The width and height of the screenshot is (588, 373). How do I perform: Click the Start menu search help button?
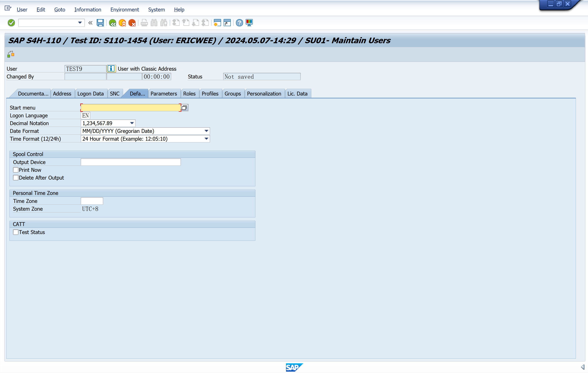(184, 108)
